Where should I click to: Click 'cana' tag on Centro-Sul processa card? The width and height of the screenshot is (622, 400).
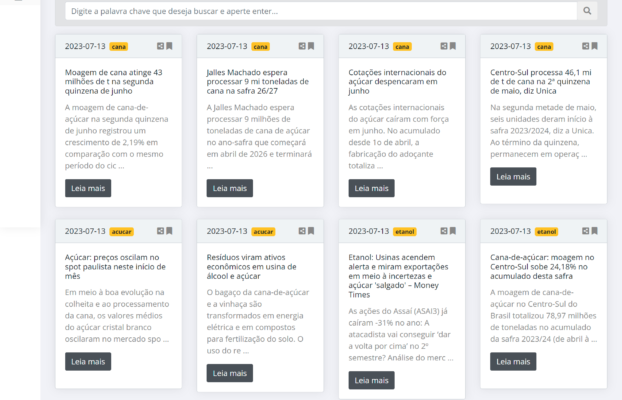544,47
